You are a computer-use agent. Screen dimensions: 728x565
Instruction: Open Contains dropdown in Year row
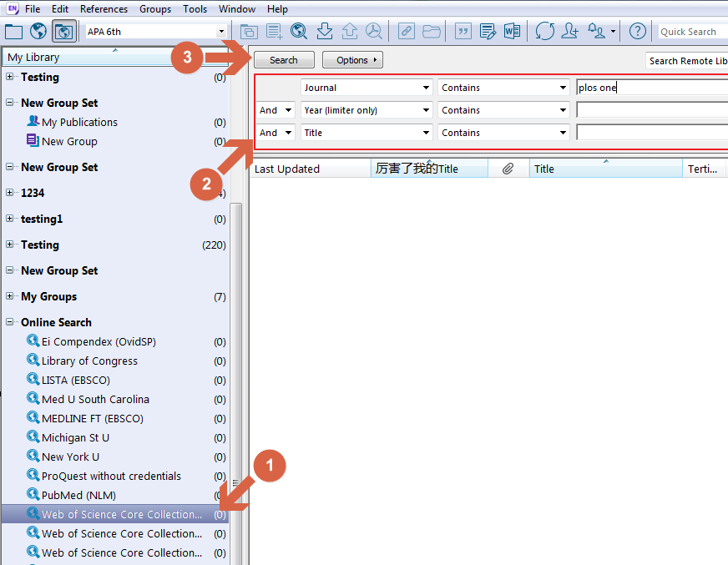pos(503,110)
